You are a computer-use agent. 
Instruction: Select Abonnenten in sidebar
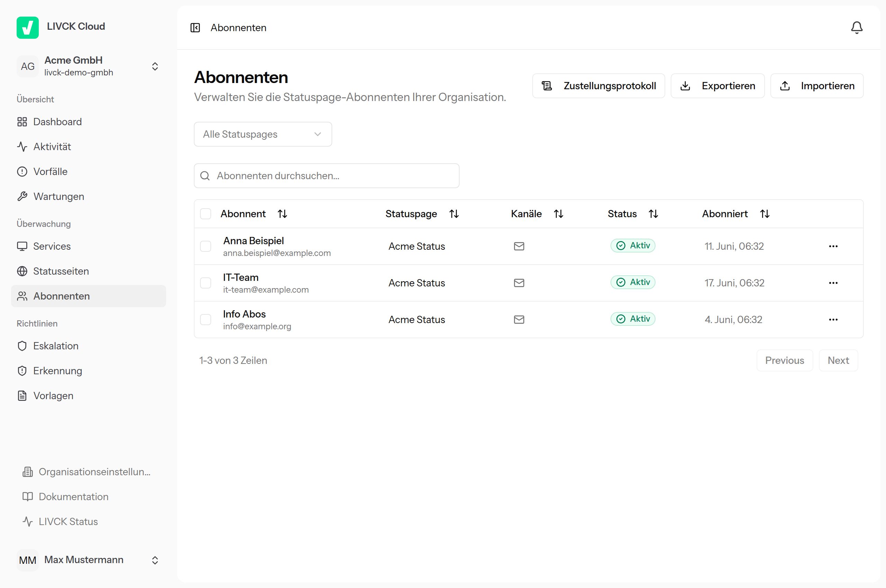89,296
